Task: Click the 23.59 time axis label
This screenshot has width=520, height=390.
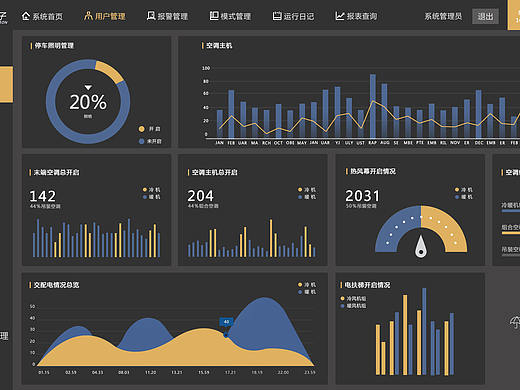Action: point(310,372)
